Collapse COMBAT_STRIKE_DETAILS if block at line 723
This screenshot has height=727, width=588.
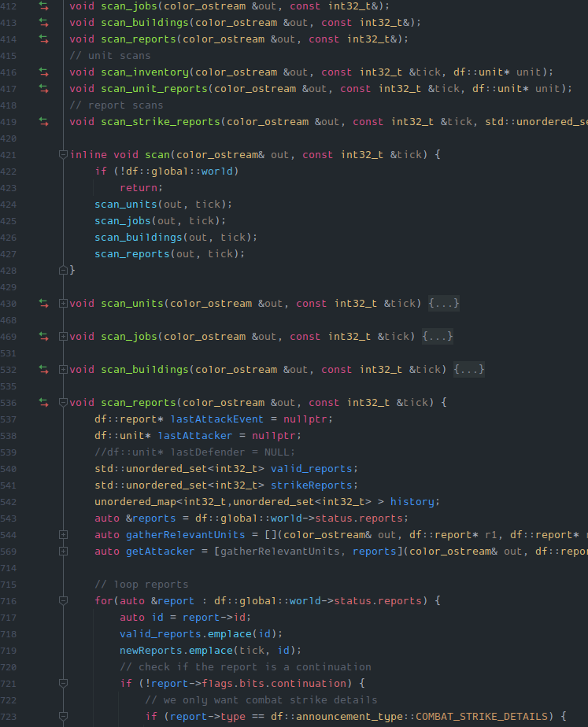[64, 716]
